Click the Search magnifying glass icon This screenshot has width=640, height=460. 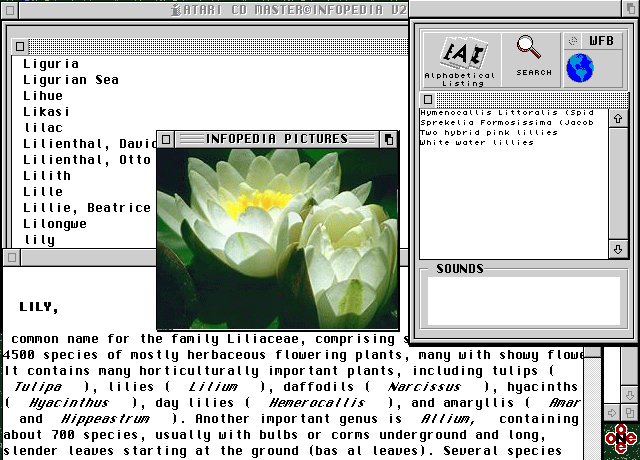click(533, 55)
